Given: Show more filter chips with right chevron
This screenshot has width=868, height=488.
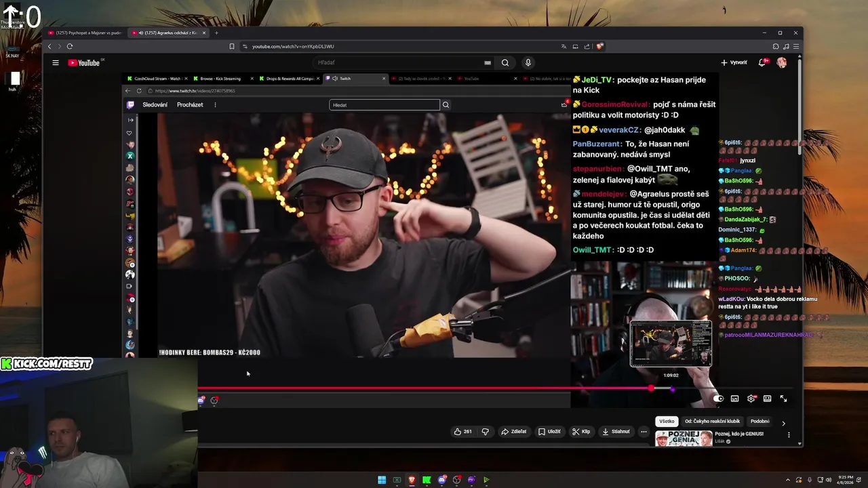Looking at the screenshot, I should pyautogui.click(x=783, y=422).
